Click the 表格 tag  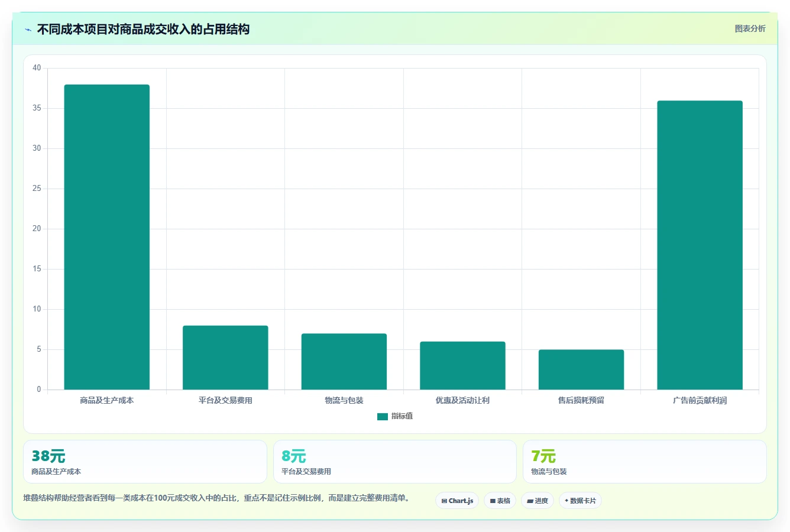[x=500, y=501]
